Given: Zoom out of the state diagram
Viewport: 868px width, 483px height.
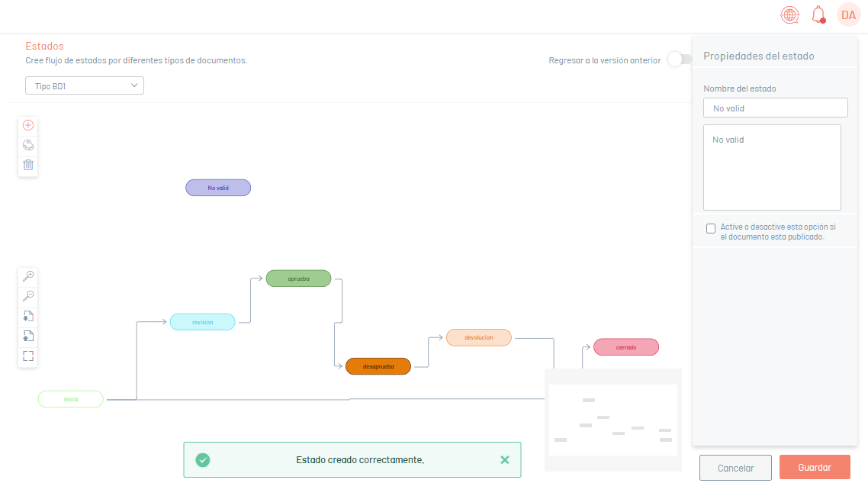Looking at the screenshot, I should (28, 296).
